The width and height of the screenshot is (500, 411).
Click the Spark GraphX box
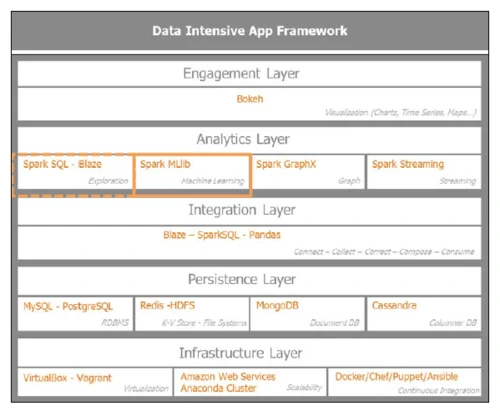click(x=308, y=172)
